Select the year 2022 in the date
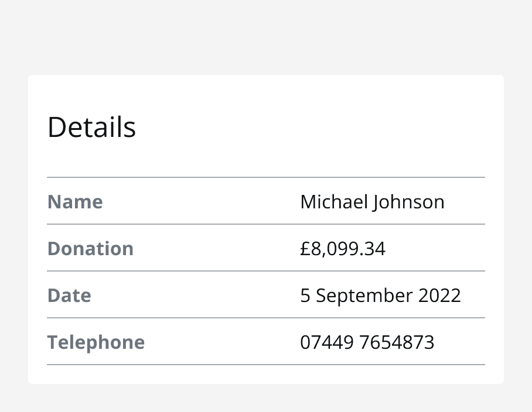Screen dimensions: 532x412 coord(440,296)
